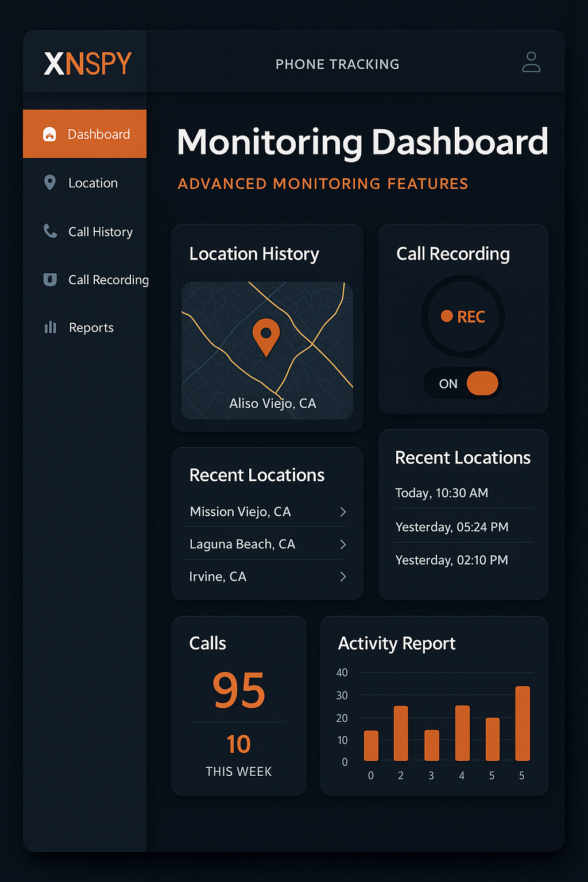Open Call History in the sidebar
This screenshot has width=588, height=882.
pyautogui.click(x=84, y=231)
